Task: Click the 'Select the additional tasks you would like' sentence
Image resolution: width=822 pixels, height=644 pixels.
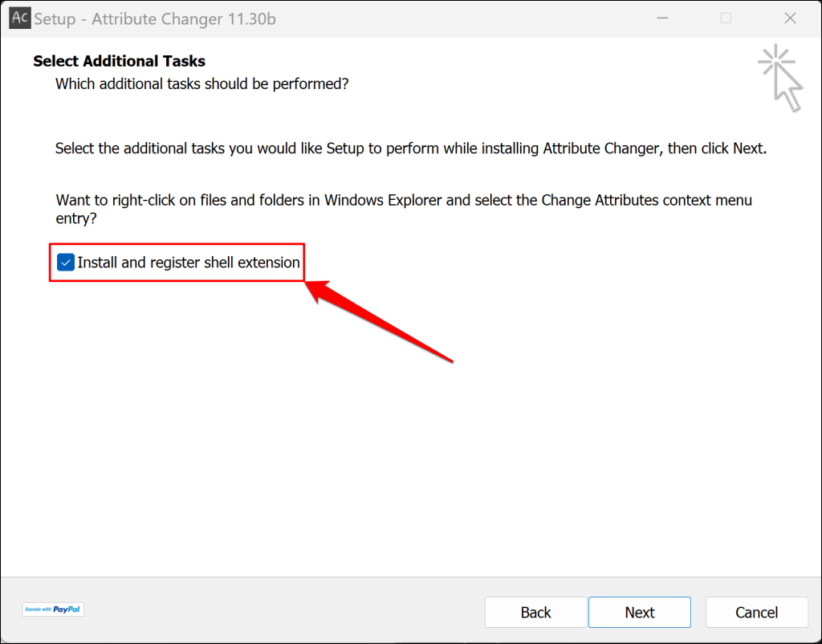Action: (411, 149)
